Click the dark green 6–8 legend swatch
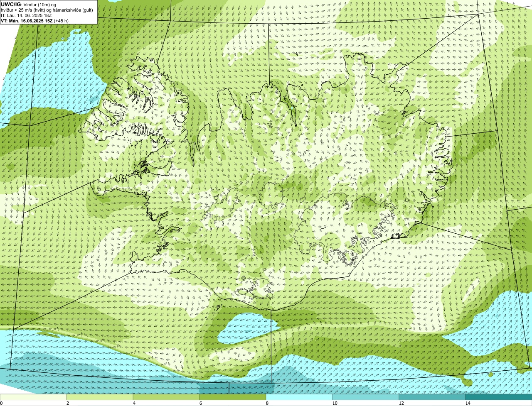The image size is (532, 406). click(x=233, y=397)
